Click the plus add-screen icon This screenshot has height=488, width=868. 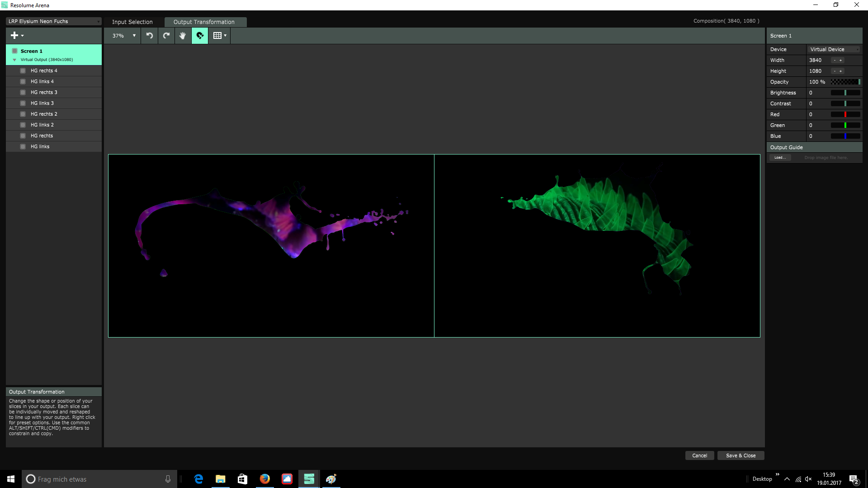[14, 35]
